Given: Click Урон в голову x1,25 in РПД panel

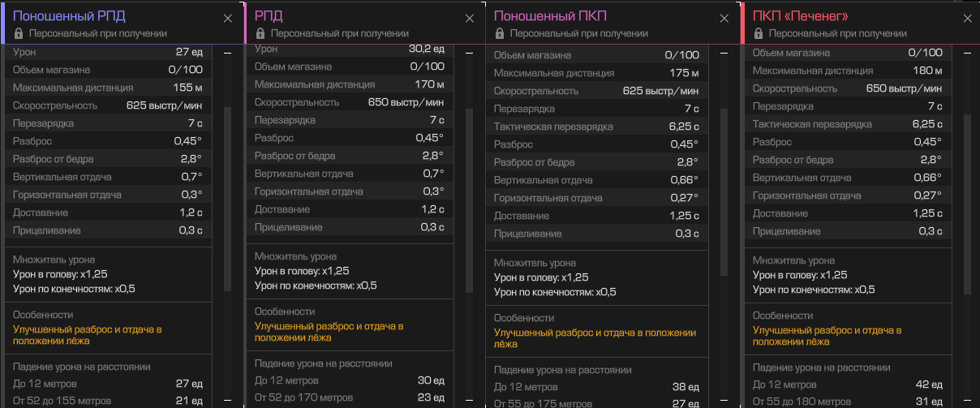Looking at the screenshot, I should (x=302, y=271).
